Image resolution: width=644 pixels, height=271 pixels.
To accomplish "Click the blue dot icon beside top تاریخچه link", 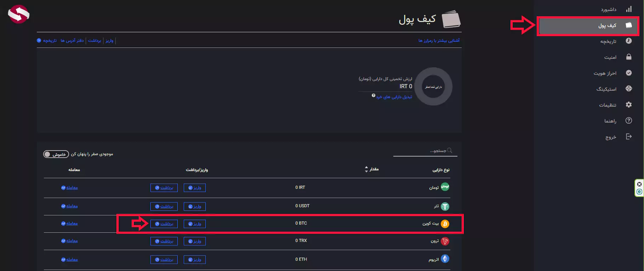I will click(x=39, y=40).
